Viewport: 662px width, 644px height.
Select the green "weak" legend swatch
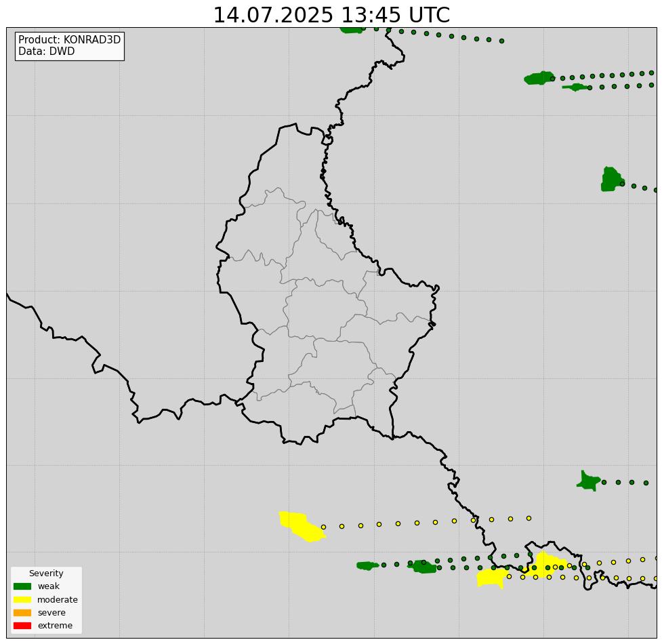point(22,586)
